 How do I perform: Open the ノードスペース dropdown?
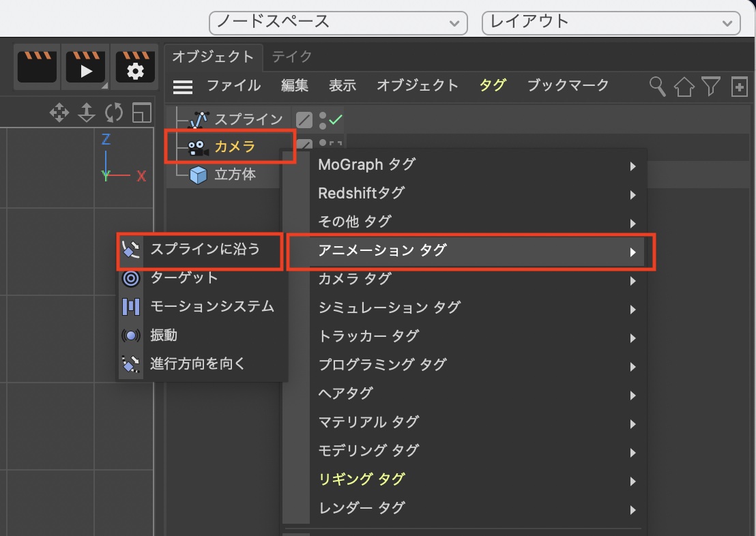338,22
